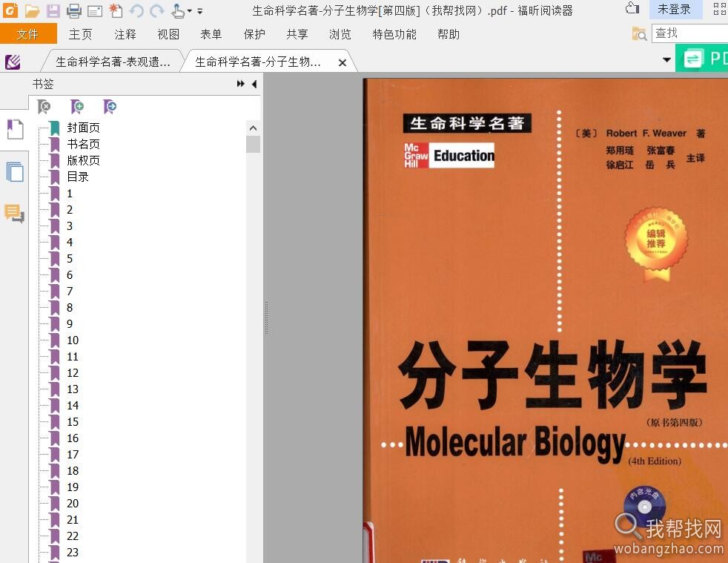Select the 生命科学名著-分子生物… document tab
Viewport: 728px width, 563px height.
pyautogui.click(x=258, y=62)
